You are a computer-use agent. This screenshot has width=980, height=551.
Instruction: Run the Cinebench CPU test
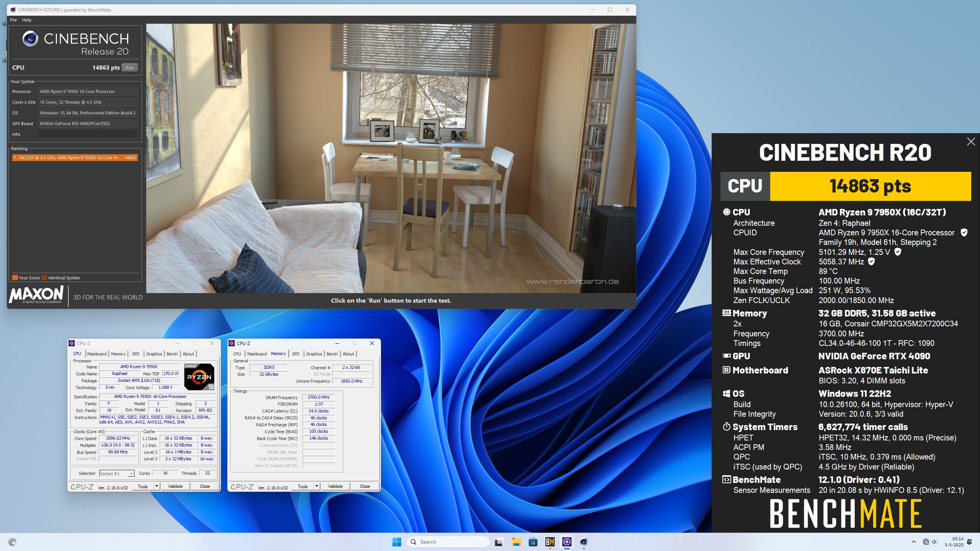point(130,68)
